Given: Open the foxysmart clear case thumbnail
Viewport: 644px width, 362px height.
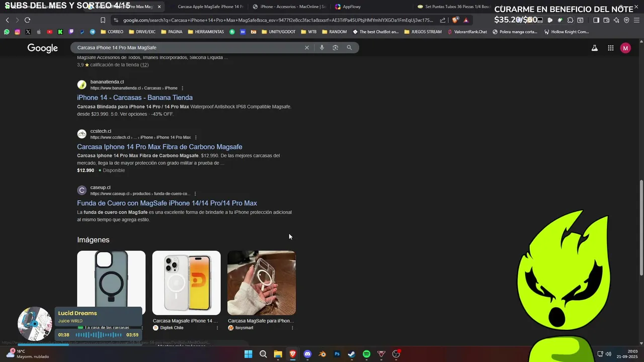Looking at the screenshot, I should tap(262, 283).
